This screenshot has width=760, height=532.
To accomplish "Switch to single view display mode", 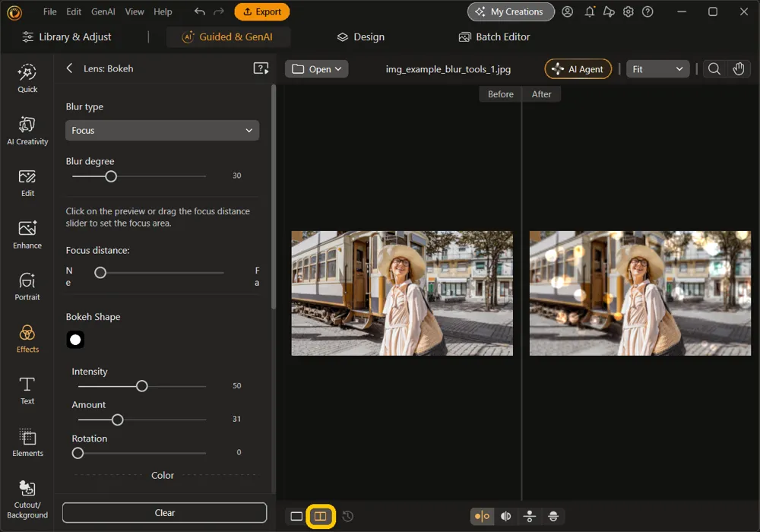I will 296,516.
